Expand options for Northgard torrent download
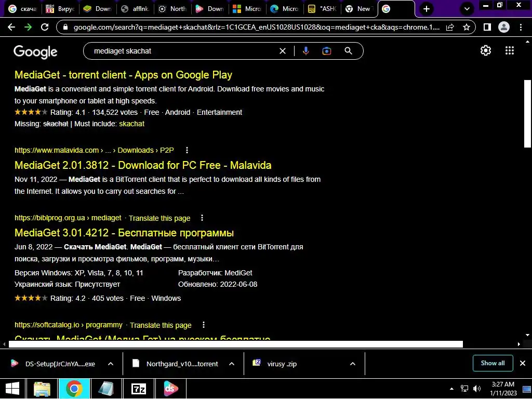Image resolution: width=532 pixels, height=399 pixels. coord(232,364)
